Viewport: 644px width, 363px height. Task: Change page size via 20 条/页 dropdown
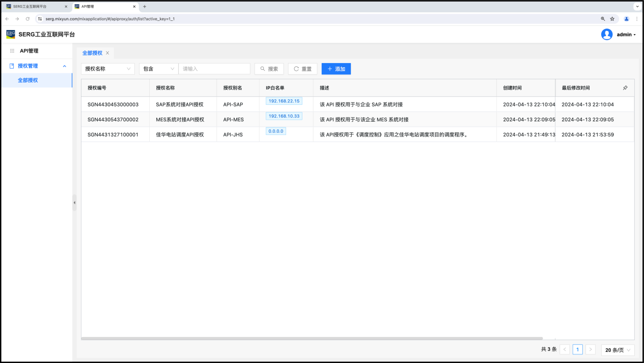pos(618,350)
